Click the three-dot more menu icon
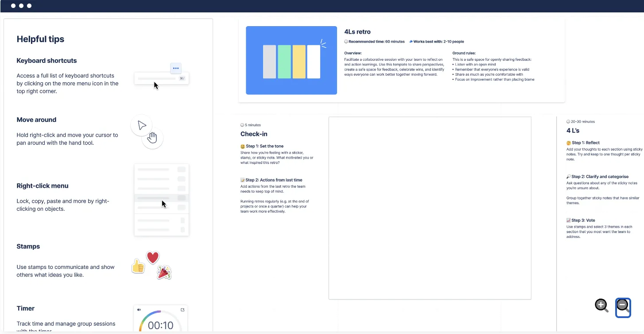 point(176,68)
